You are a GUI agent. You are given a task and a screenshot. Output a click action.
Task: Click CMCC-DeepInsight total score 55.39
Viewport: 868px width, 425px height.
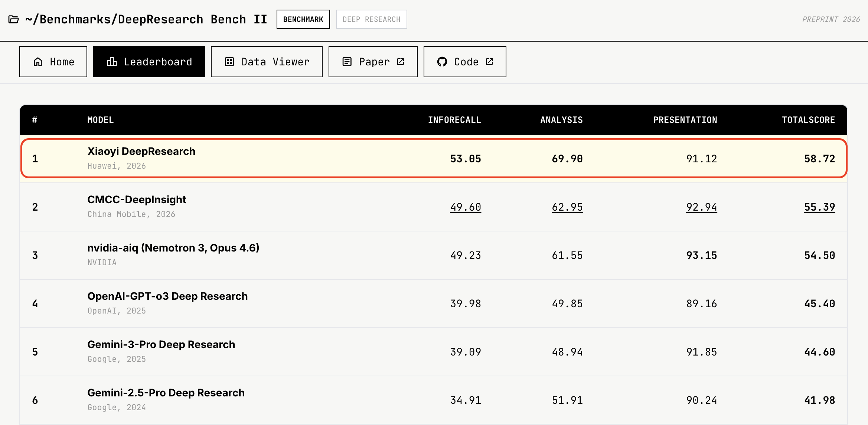click(x=819, y=207)
